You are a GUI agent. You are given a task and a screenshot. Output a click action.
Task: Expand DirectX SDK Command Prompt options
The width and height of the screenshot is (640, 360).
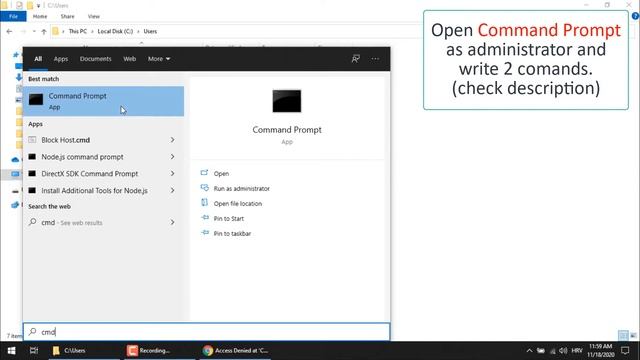173,173
